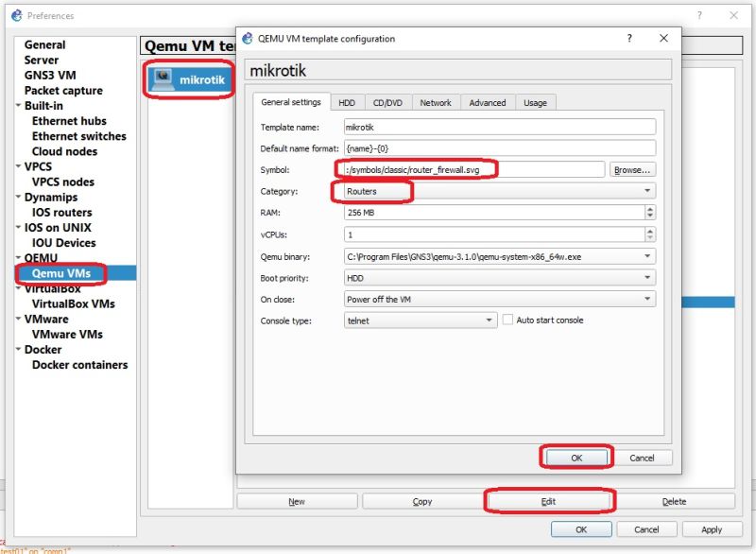756x554 pixels.
Task: Click the help question mark in Preferences window
Action: (699, 15)
